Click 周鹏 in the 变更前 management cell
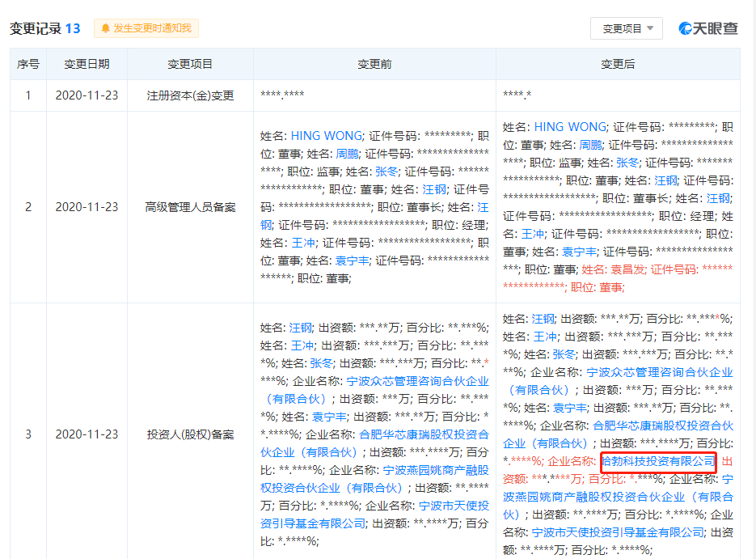The image size is (756, 559). point(347,154)
